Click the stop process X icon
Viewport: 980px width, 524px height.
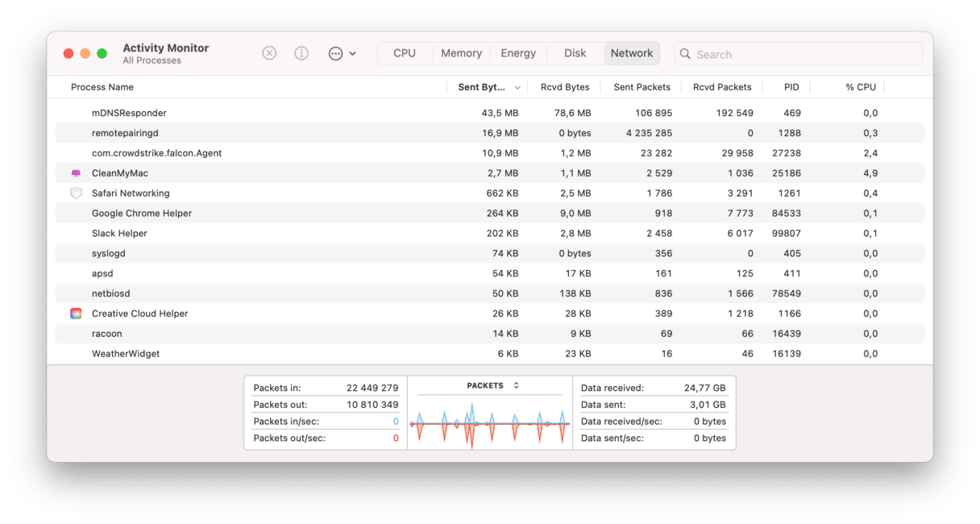[x=269, y=53]
